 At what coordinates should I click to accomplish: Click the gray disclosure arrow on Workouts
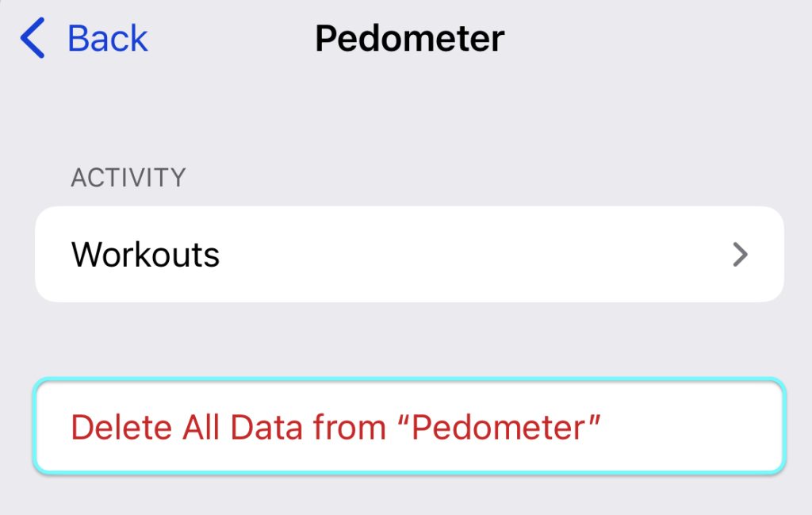[x=740, y=255]
